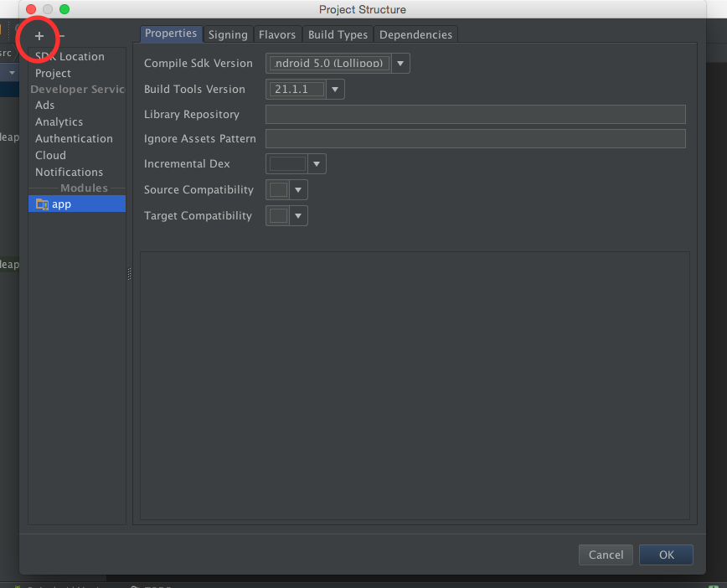Image resolution: width=727 pixels, height=588 pixels.
Task: Click the Source Compatibility value box
Action: tap(279, 189)
